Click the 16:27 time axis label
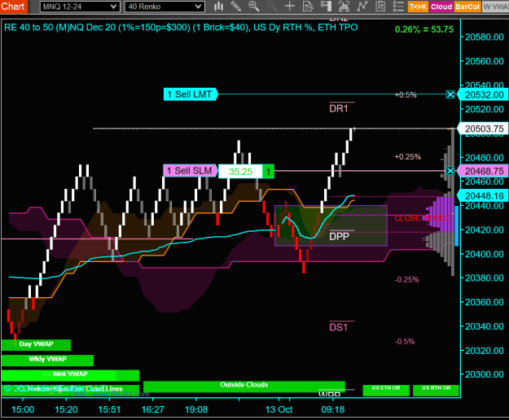 pyautogui.click(x=152, y=409)
